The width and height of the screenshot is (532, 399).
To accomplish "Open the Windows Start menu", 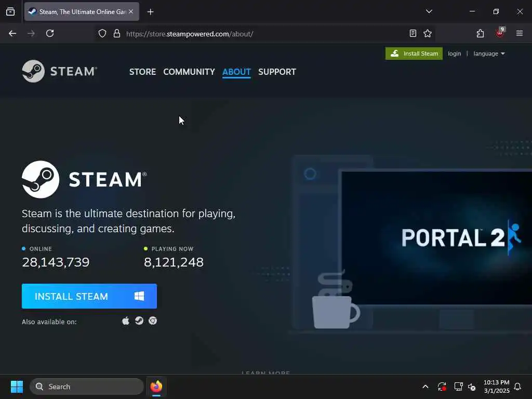I will pos(17,387).
